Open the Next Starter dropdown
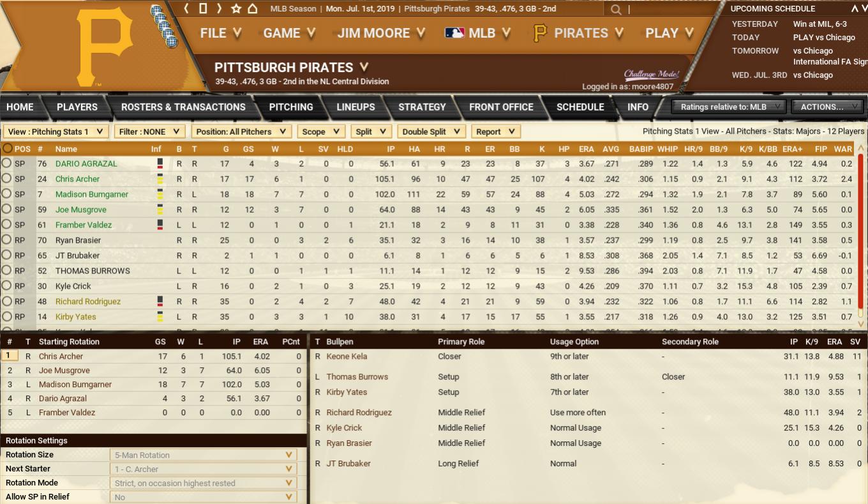 [204, 469]
